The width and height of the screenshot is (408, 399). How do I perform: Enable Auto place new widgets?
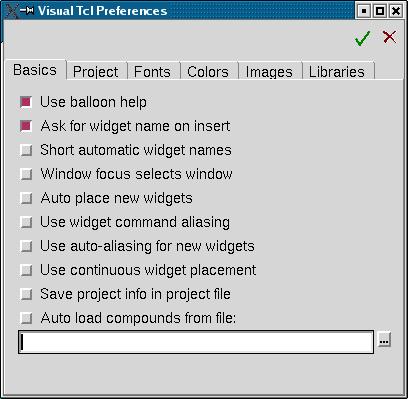click(26, 198)
